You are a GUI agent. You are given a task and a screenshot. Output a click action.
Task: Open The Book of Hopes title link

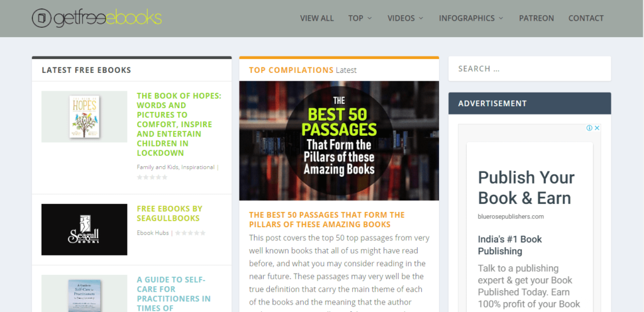179,125
